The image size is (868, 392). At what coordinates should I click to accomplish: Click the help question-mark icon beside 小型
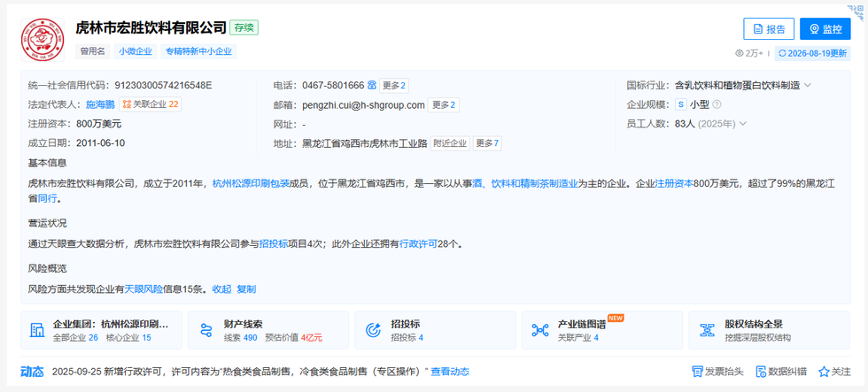pyautogui.click(x=717, y=104)
